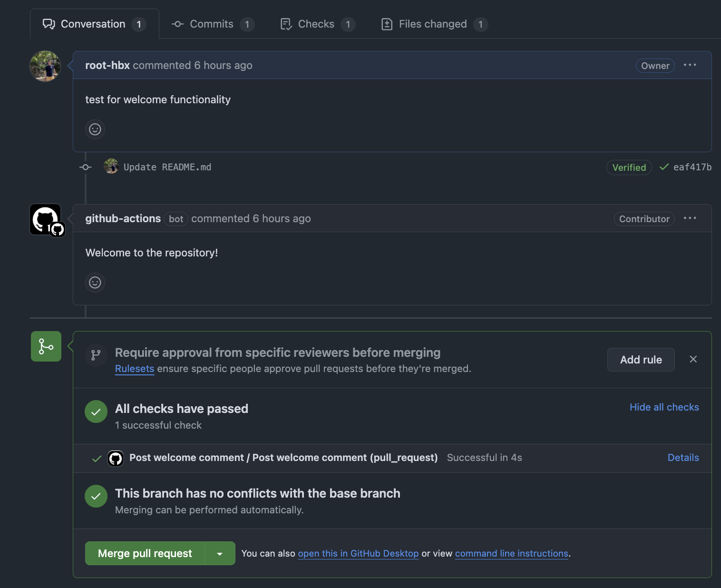The width and height of the screenshot is (721, 588).
Task: Hide all checks in merge box
Action: coord(664,407)
